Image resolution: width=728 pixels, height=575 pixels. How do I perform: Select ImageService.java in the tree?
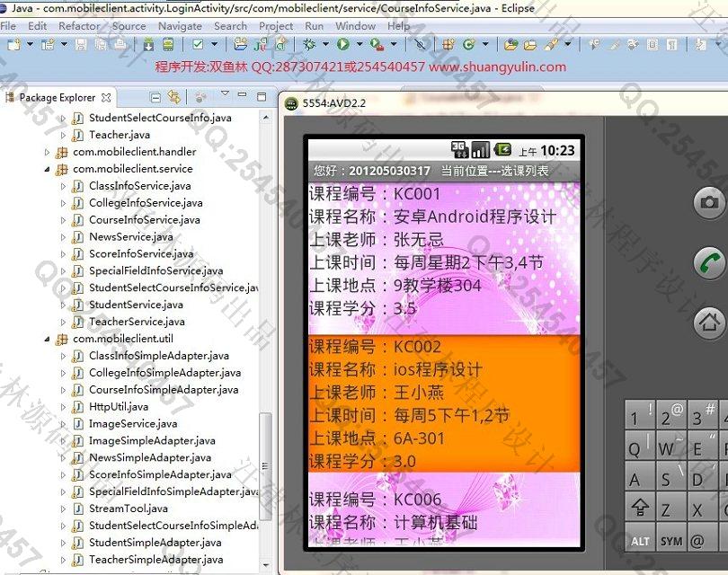click(x=133, y=424)
